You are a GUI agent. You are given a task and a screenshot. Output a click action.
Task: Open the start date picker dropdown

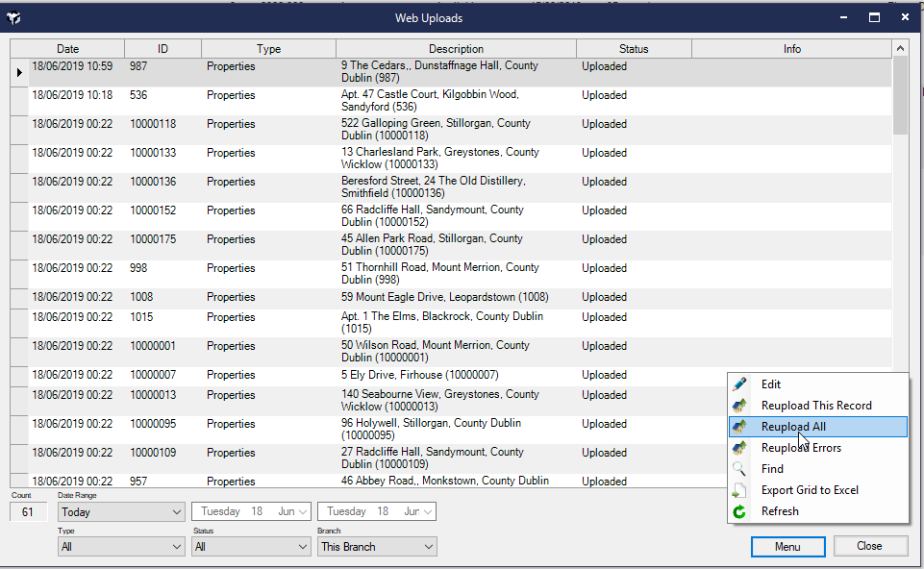[304, 512]
